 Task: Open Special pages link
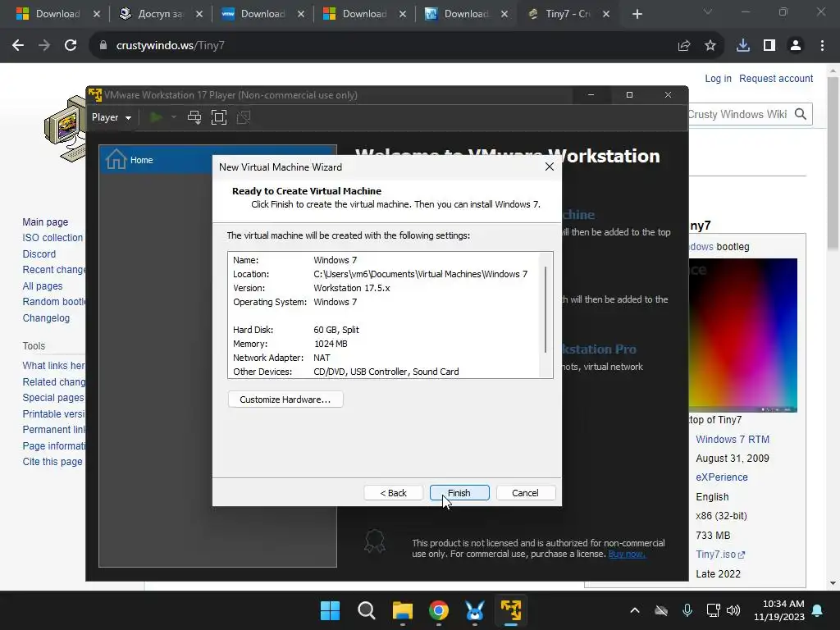click(x=53, y=398)
